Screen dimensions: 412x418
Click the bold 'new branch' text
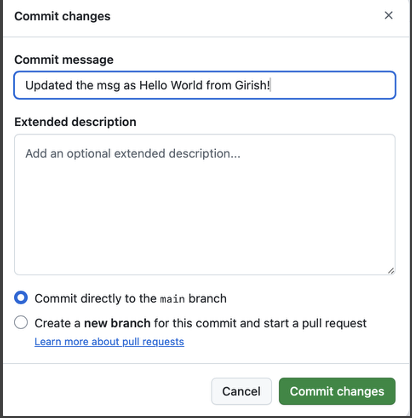point(117,323)
